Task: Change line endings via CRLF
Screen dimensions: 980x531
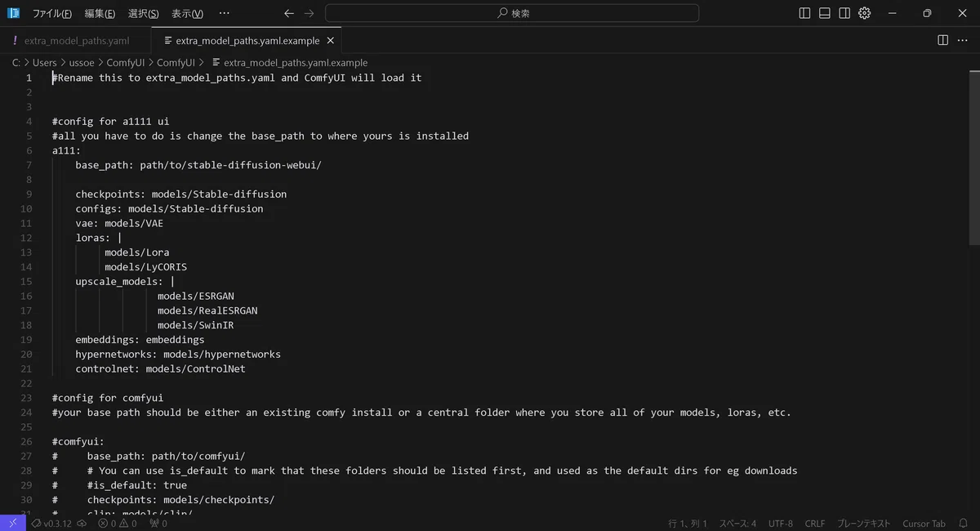Action: tap(815, 524)
